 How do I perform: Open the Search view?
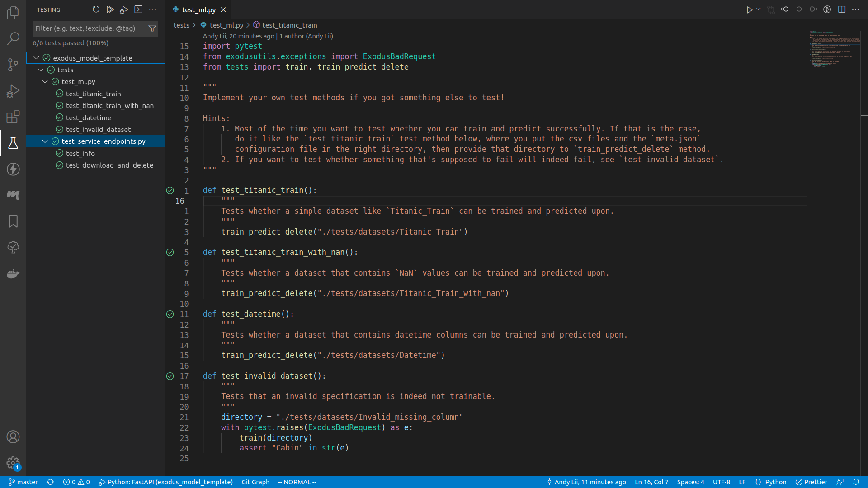13,38
